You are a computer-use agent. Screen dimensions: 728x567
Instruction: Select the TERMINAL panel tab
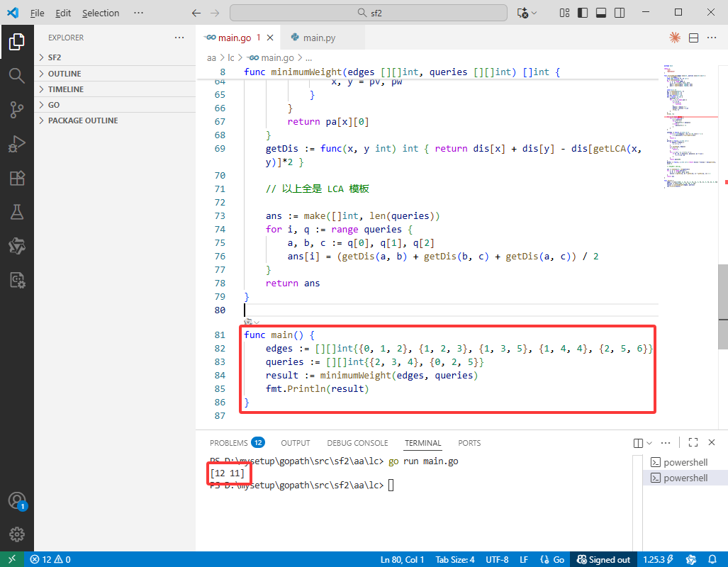[x=423, y=443]
